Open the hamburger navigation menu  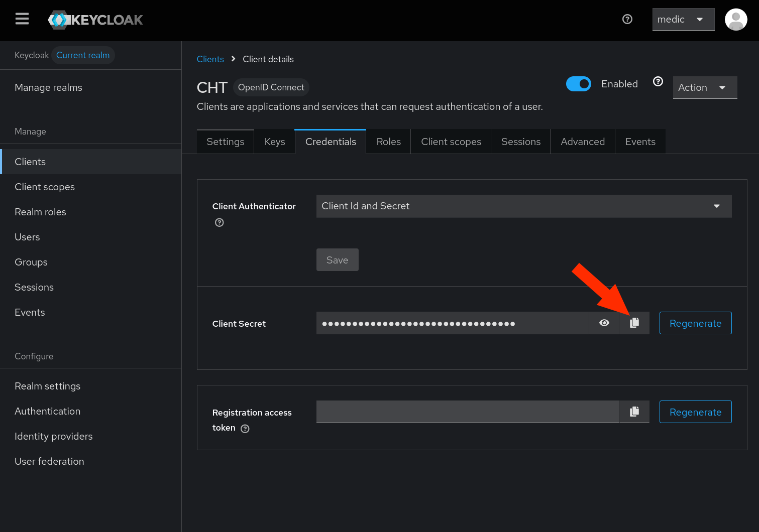pyautogui.click(x=22, y=19)
